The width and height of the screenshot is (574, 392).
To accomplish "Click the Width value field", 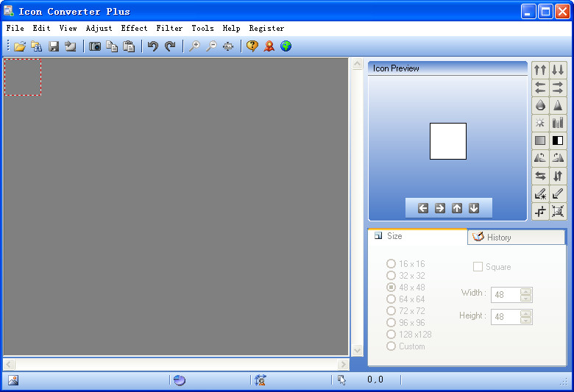I will pos(506,295).
